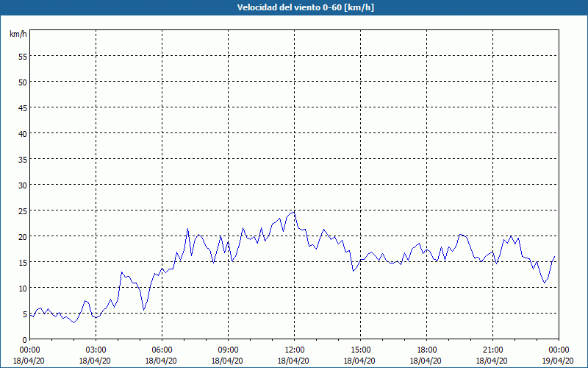Click the 18/04/20 date under 21:00
Screen dimensions: 588x368
tap(492, 361)
